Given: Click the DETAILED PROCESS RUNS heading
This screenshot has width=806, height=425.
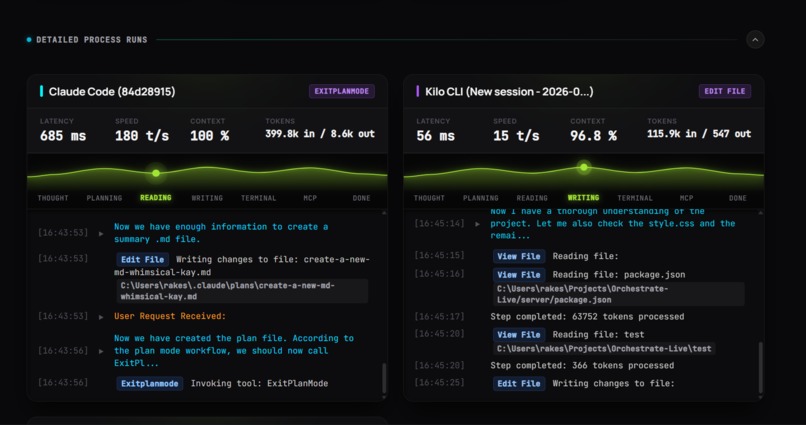Looking at the screenshot, I should tap(91, 40).
